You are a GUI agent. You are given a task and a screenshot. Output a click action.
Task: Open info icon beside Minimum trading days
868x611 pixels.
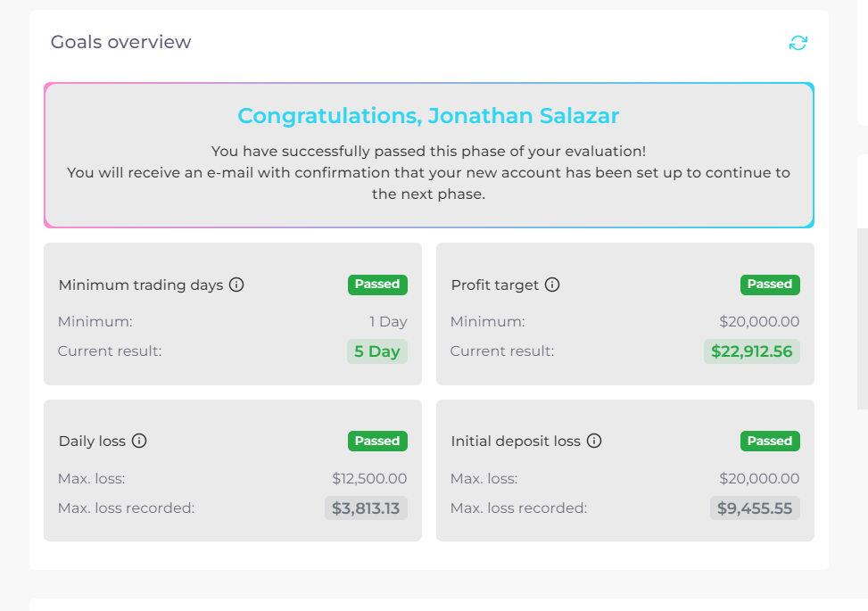click(x=236, y=285)
